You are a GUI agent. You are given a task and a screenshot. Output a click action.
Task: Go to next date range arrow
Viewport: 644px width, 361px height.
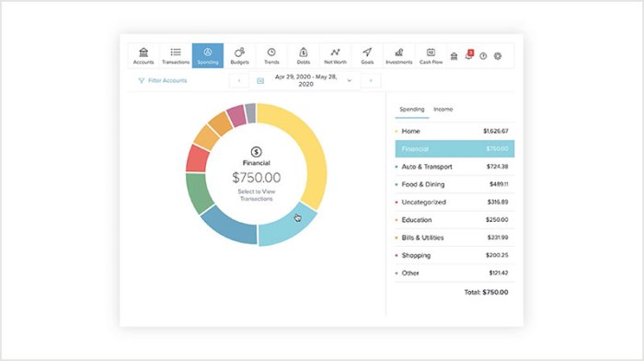371,81
